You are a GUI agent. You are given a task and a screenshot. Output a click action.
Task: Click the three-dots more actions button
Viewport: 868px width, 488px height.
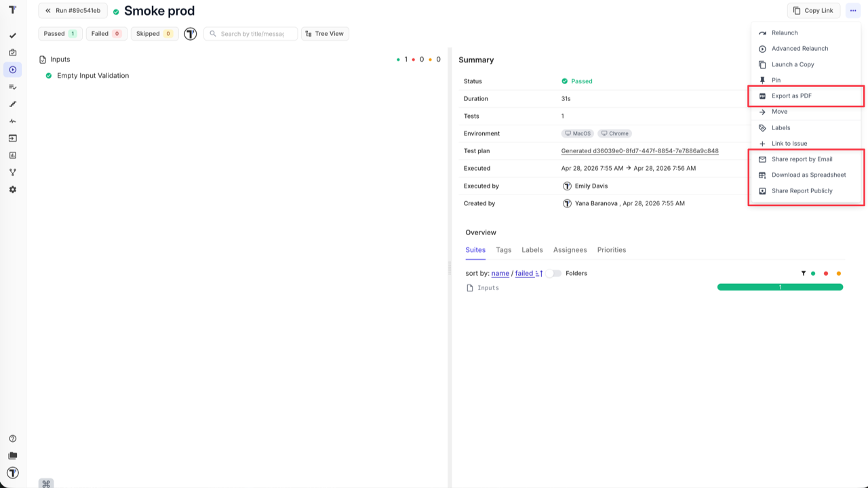click(853, 11)
